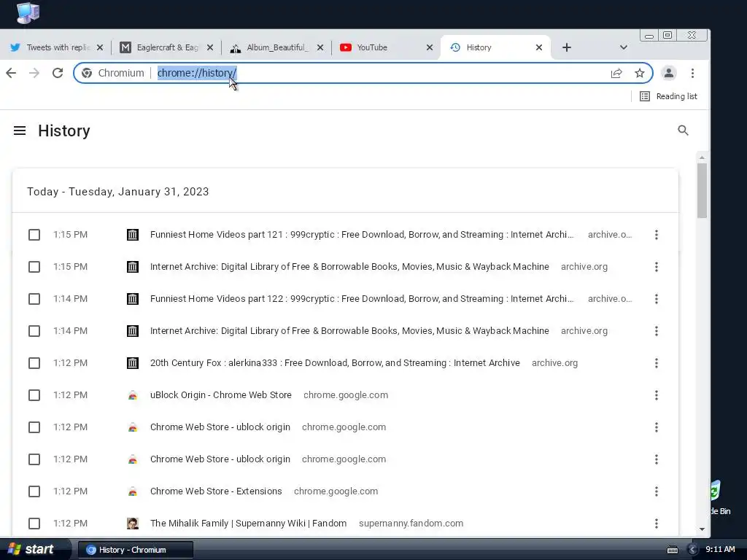The image size is (747, 560).
Task: Click the Recycle Bin desktop icon
Action: 720,497
